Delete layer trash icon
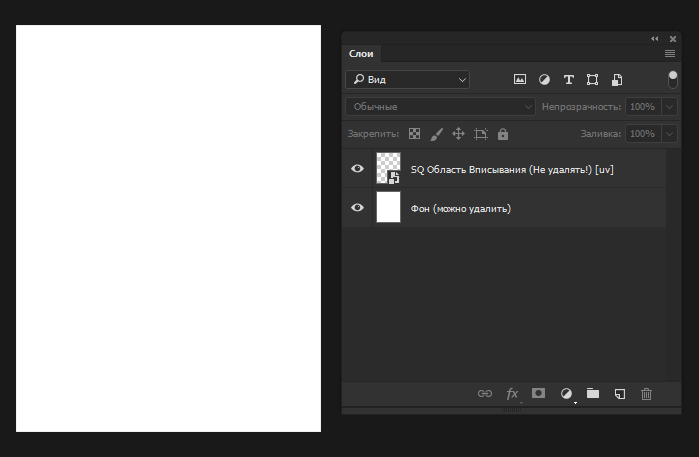The image size is (699, 457). tap(646, 394)
